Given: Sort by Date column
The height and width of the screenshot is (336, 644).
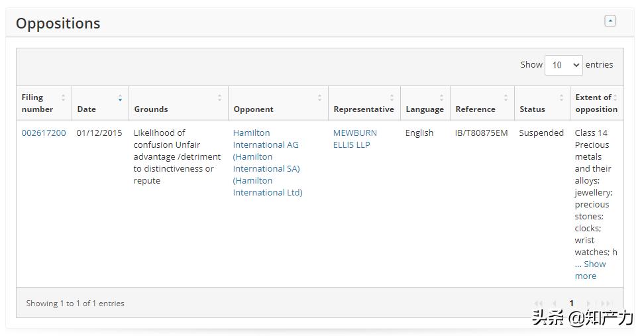Looking at the screenshot, I should tap(99, 103).
